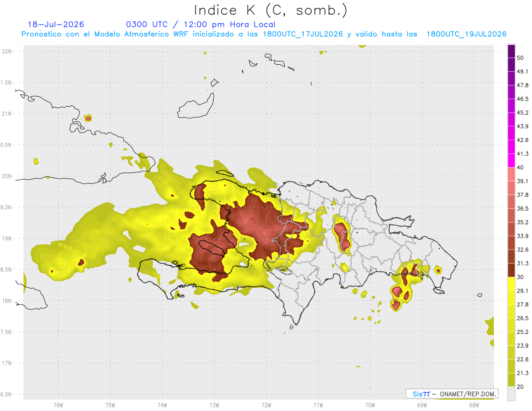Select the "18N" latitude label
532x411 pixels.
click(7, 301)
